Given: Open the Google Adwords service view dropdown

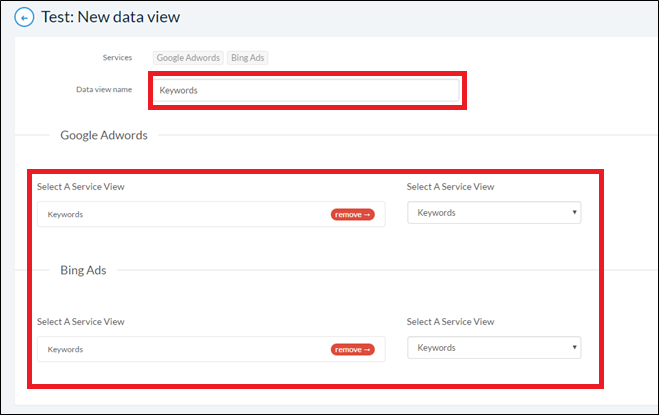Looking at the screenshot, I should pyautogui.click(x=494, y=213).
